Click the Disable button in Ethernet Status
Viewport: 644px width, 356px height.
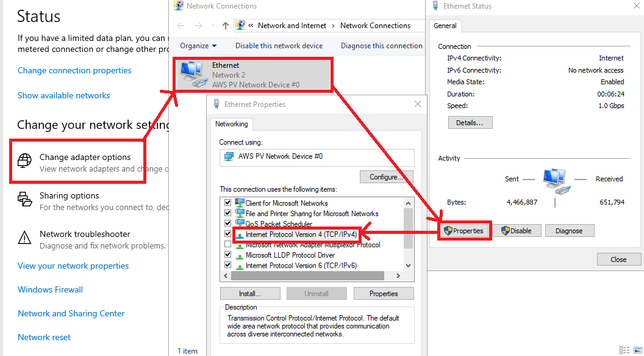click(517, 231)
